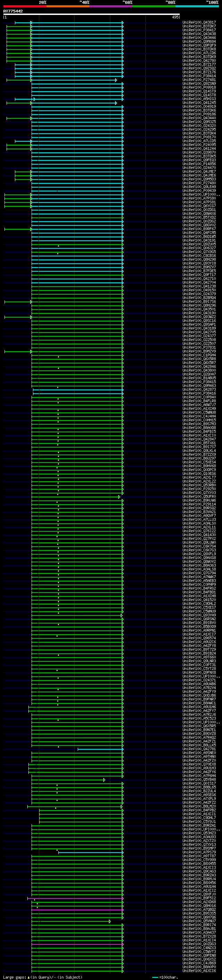Click the UniRef100_Q5VNU7 label
Viewport: 222px width, 980px height.
tap(199, 921)
